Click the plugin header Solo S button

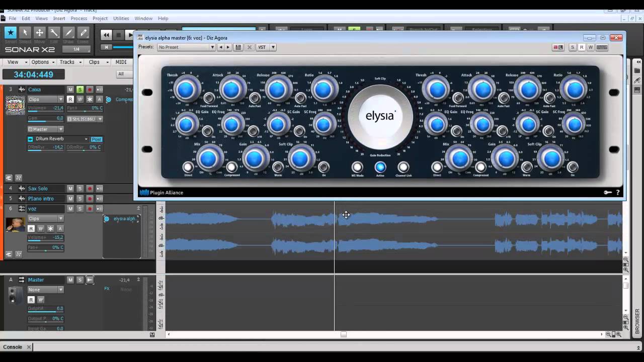coord(572,47)
